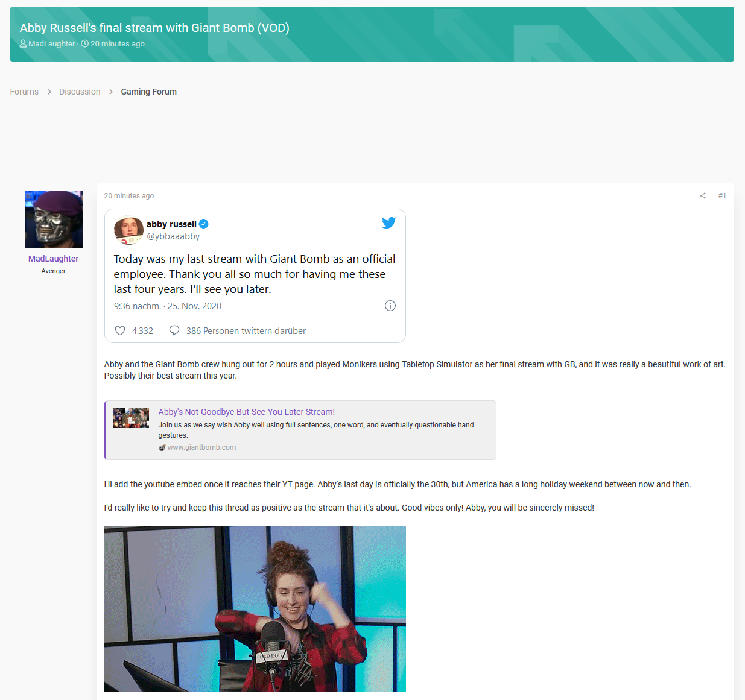Click the user icon before MadLaughter in header

click(x=24, y=43)
